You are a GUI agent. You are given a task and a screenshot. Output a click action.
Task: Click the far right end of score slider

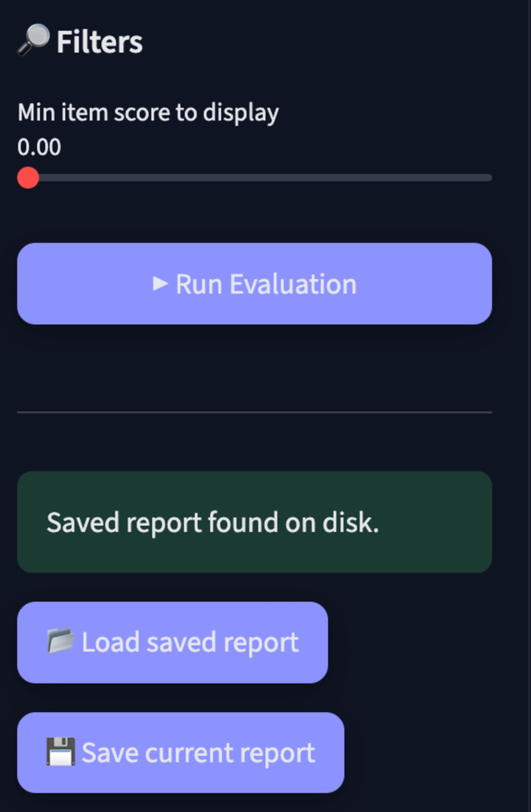coord(490,178)
